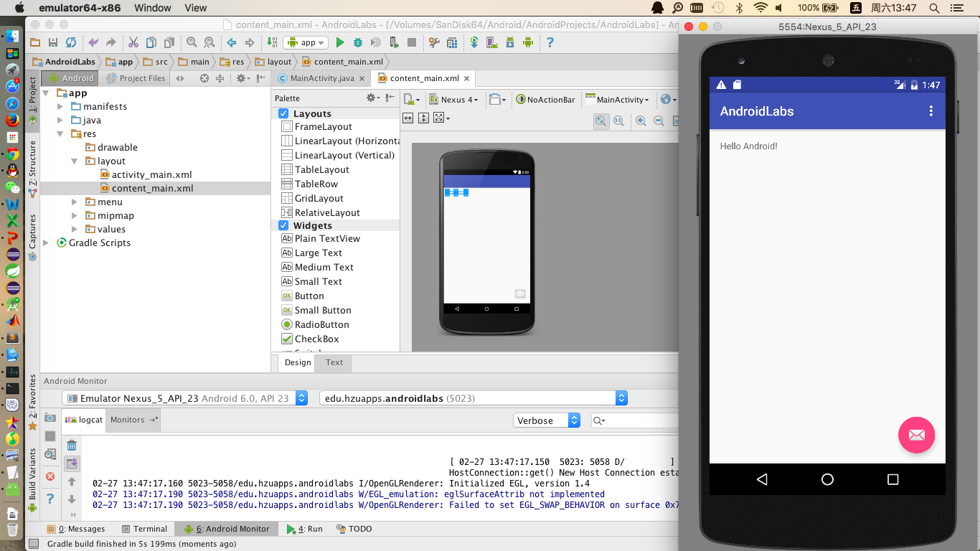Click the Debug app bug icon
The width and height of the screenshot is (980, 551).
pyautogui.click(x=357, y=42)
